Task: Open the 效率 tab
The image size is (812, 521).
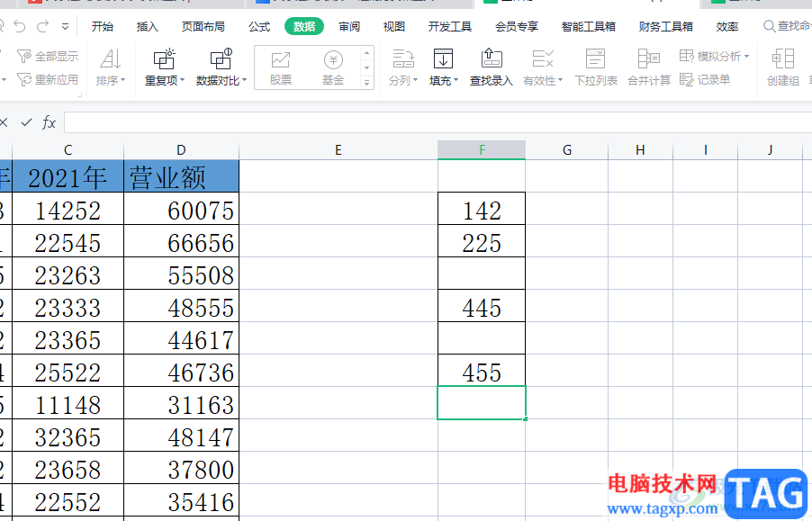Action: 727,26
